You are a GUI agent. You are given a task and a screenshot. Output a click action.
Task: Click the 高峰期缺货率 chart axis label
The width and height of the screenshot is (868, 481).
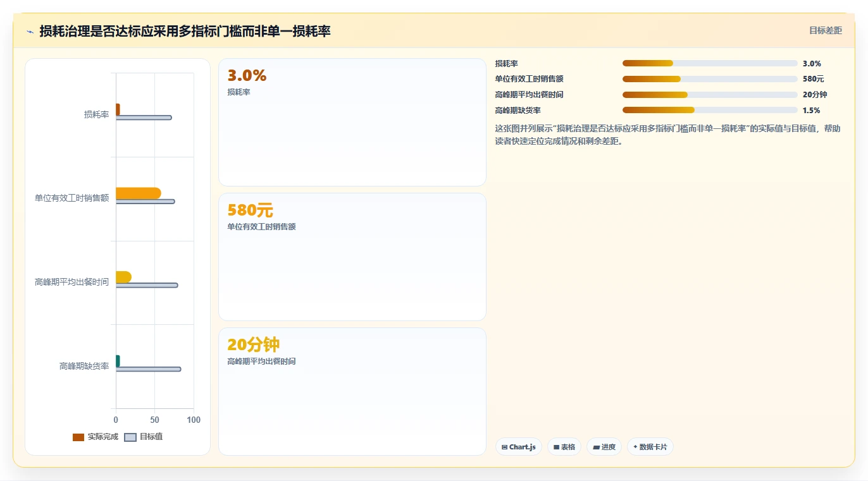(84, 366)
